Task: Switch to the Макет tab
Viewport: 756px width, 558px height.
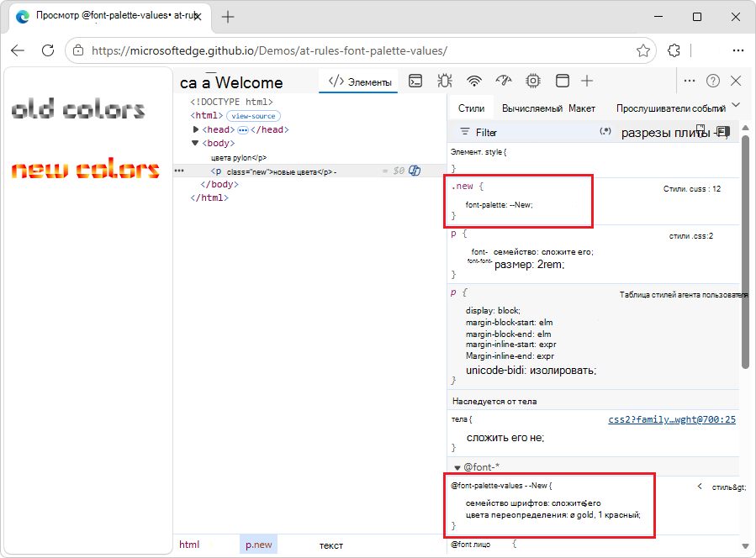Action: pyautogui.click(x=581, y=108)
